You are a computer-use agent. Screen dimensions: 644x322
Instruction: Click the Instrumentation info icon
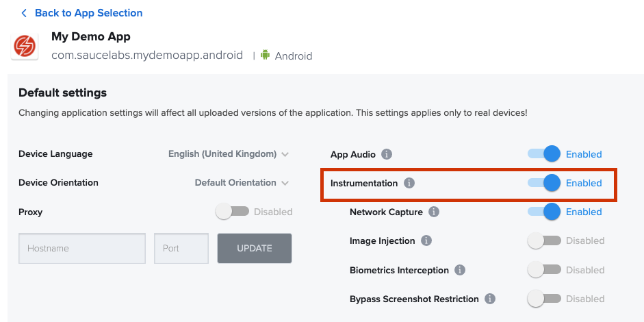[409, 183]
